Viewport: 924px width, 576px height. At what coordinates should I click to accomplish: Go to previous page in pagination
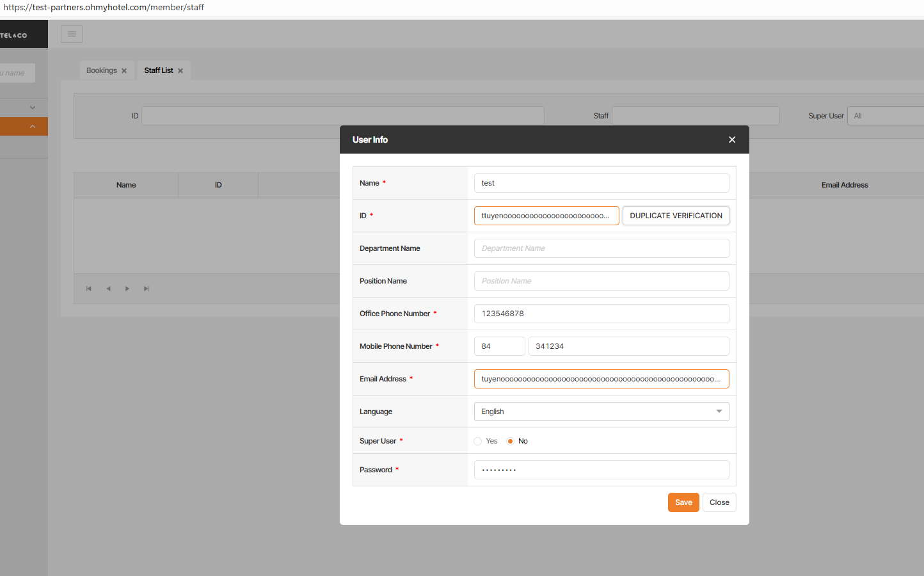tap(108, 289)
